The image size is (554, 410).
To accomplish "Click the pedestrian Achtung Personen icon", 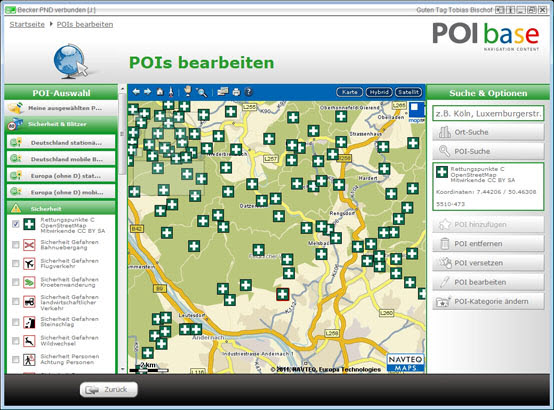I will click(x=29, y=359).
